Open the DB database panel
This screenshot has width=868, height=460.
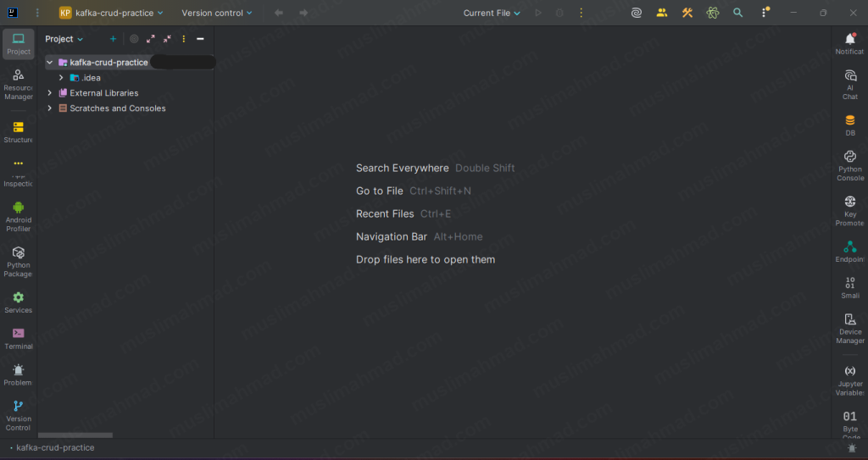pos(849,125)
